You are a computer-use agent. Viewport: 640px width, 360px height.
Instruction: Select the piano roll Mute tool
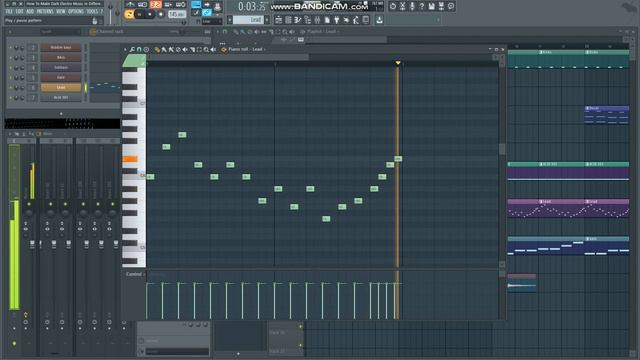coord(185,49)
